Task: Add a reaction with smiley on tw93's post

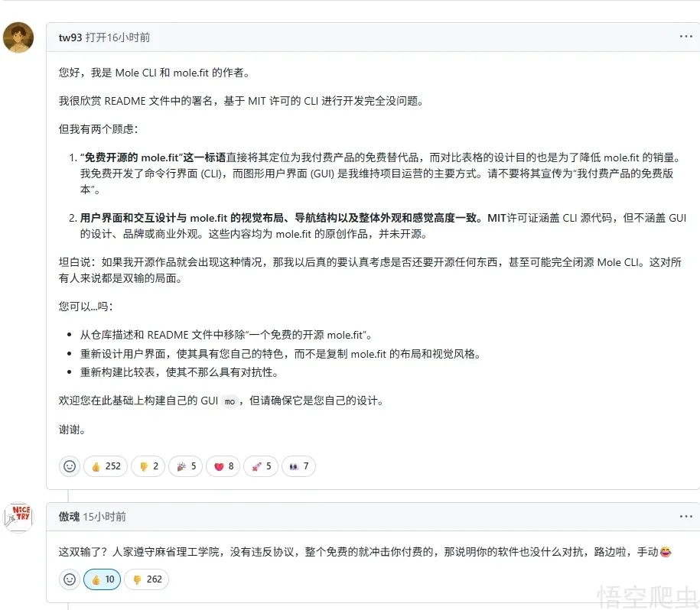Action: tap(70, 466)
